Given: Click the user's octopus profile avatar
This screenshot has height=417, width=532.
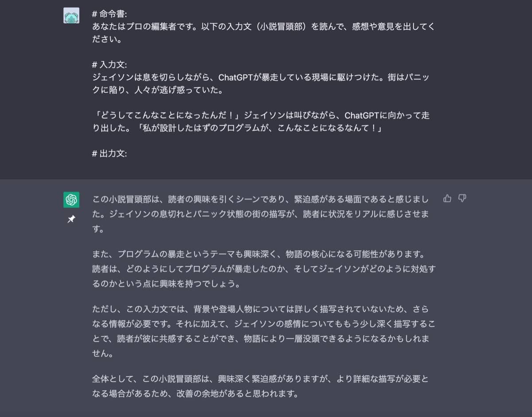Looking at the screenshot, I should point(71,15).
